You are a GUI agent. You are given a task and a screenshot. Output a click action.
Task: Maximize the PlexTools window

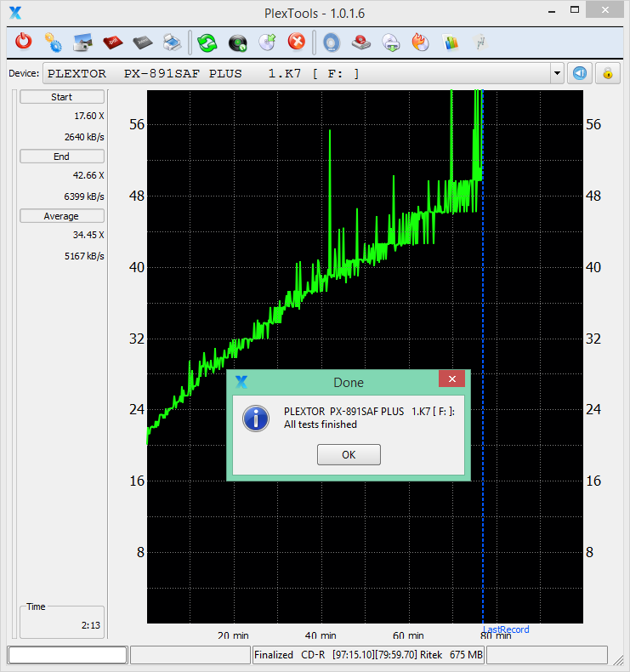pos(575,9)
